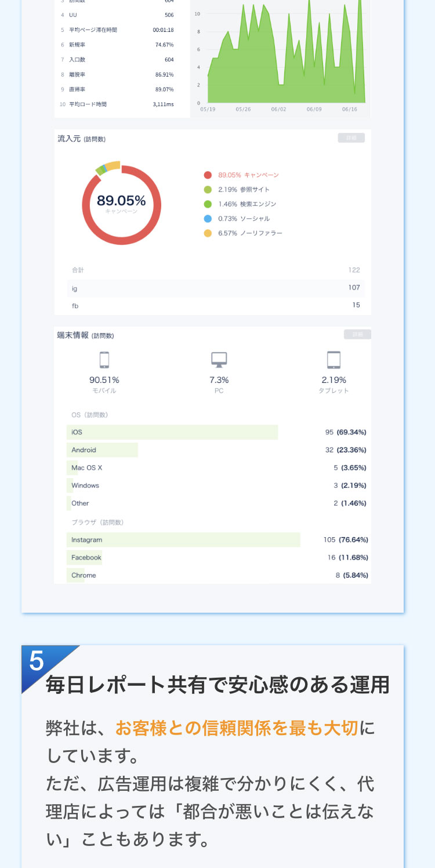Open 詳細 button in 端末情報 section
435x868 pixels.
coord(357,334)
